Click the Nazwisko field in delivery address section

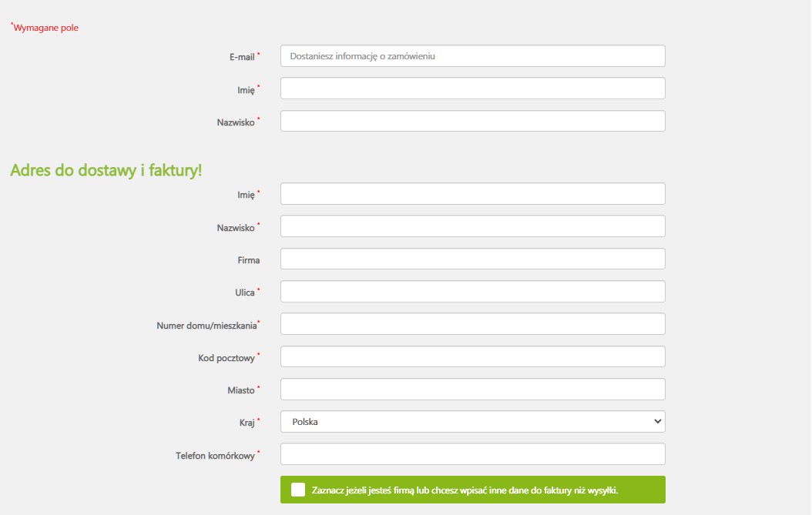[x=473, y=226]
